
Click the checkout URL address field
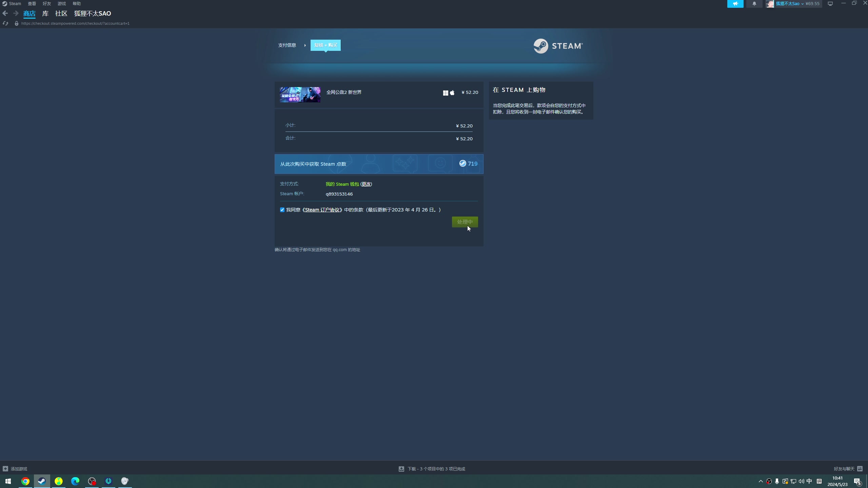pyautogui.click(x=75, y=23)
